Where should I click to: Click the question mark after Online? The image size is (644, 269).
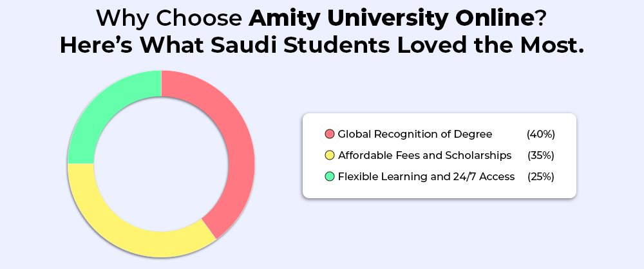pos(542,19)
